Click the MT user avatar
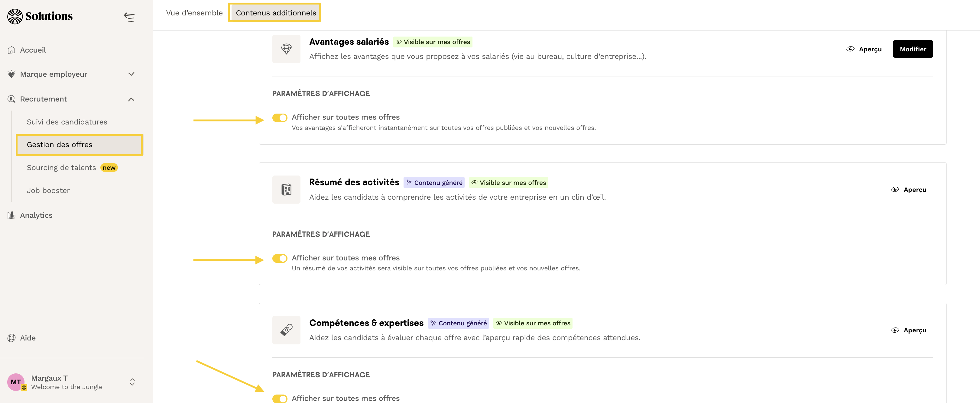The height and width of the screenshot is (403, 980). tap(16, 382)
